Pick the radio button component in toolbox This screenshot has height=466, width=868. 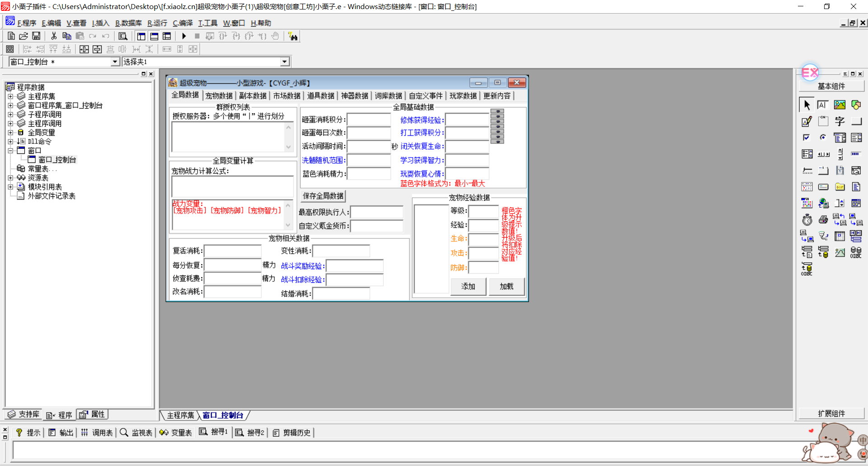coord(823,138)
